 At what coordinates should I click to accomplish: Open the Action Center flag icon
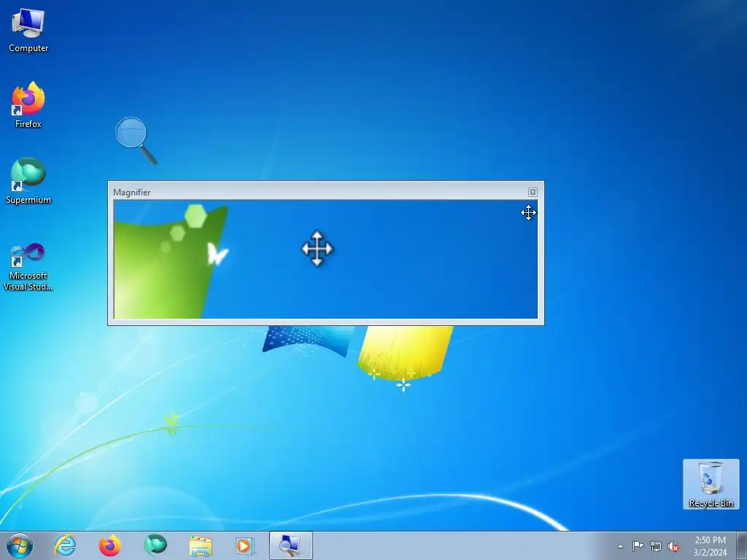point(638,546)
